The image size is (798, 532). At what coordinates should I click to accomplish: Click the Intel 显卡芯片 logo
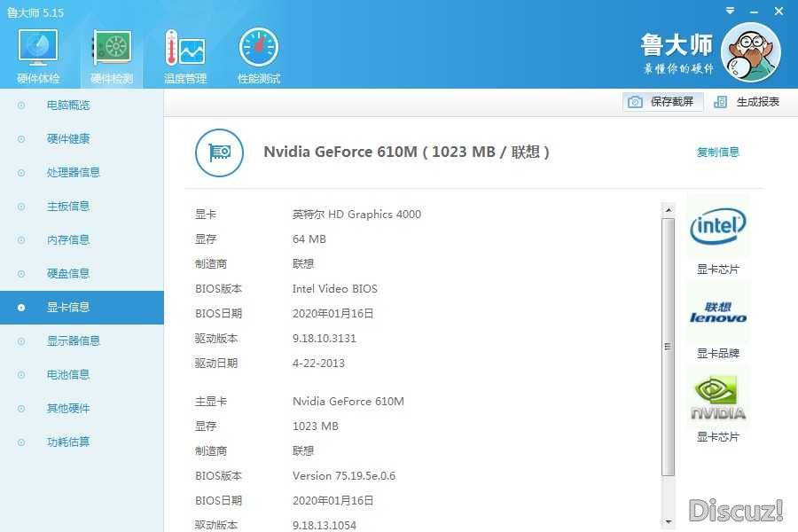[717, 226]
